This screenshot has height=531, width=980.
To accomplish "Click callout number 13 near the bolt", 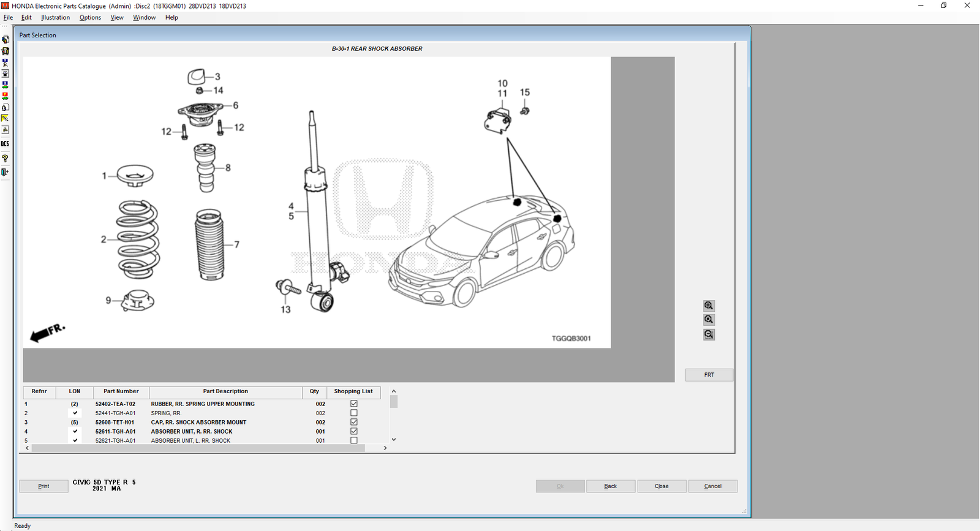I will point(285,309).
